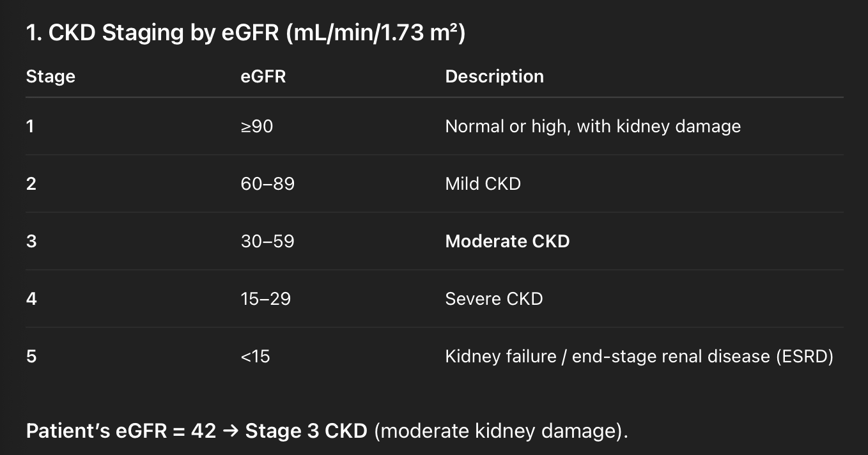Click the Severe CKD description

(493, 299)
